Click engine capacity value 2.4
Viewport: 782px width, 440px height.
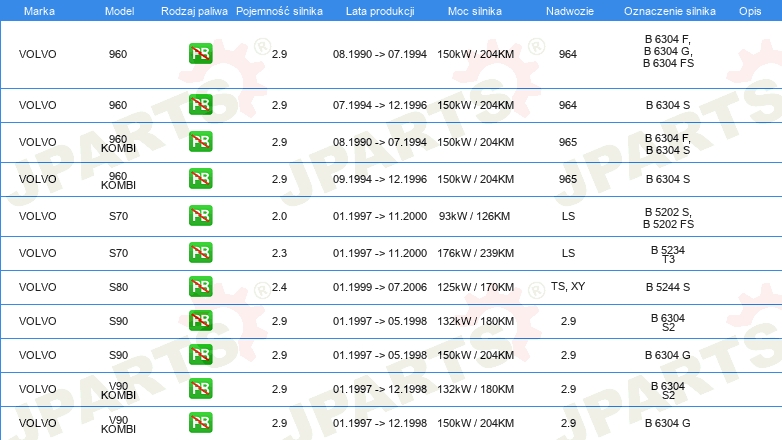point(279,287)
